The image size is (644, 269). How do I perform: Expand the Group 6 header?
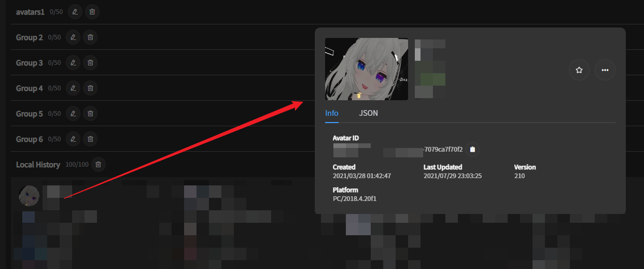pyautogui.click(x=30, y=139)
